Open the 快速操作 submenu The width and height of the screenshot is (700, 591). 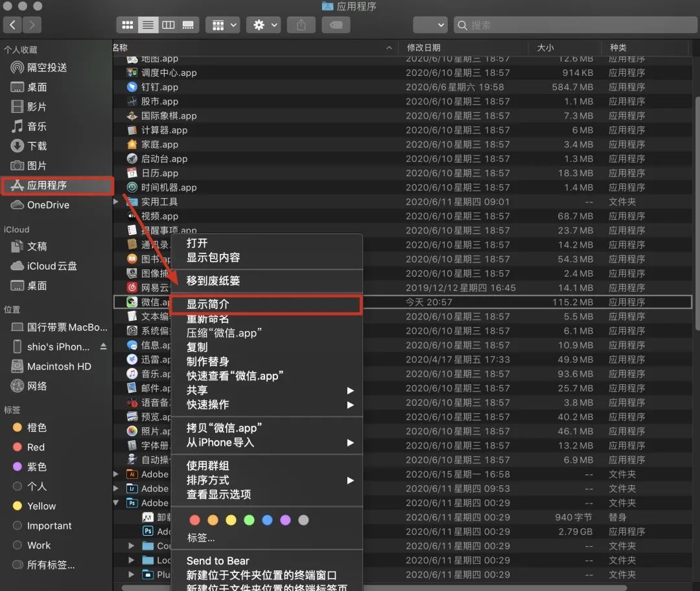pyautogui.click(x=266, y=405)
